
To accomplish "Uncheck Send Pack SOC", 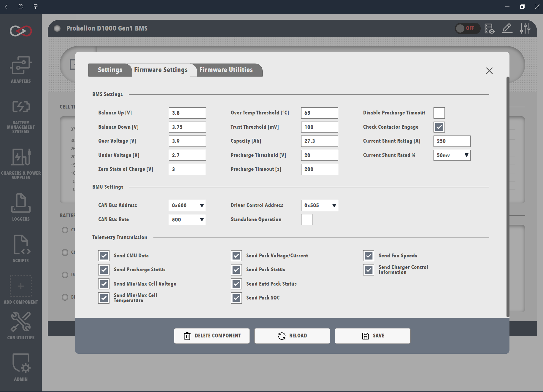I will tap(236, 298).
